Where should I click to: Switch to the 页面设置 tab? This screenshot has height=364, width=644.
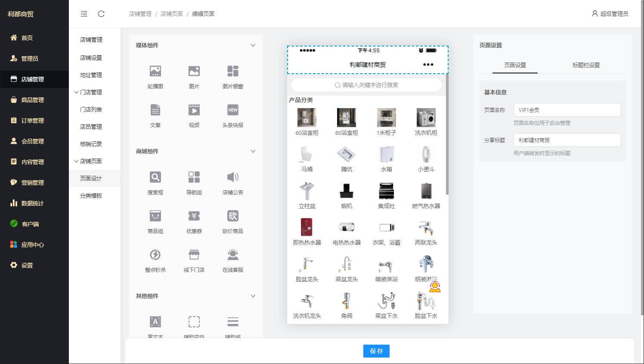point(515,65)
